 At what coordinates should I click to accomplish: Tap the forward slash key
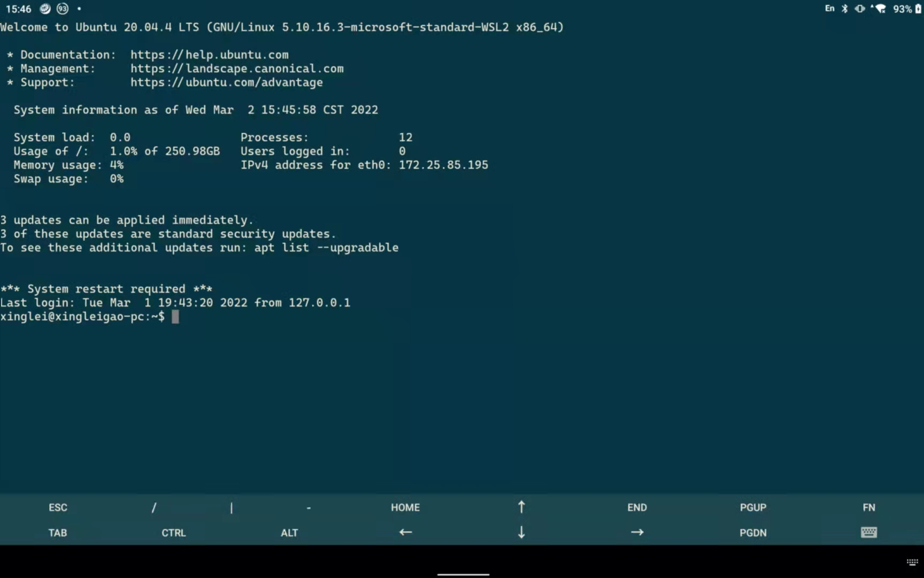154,507
